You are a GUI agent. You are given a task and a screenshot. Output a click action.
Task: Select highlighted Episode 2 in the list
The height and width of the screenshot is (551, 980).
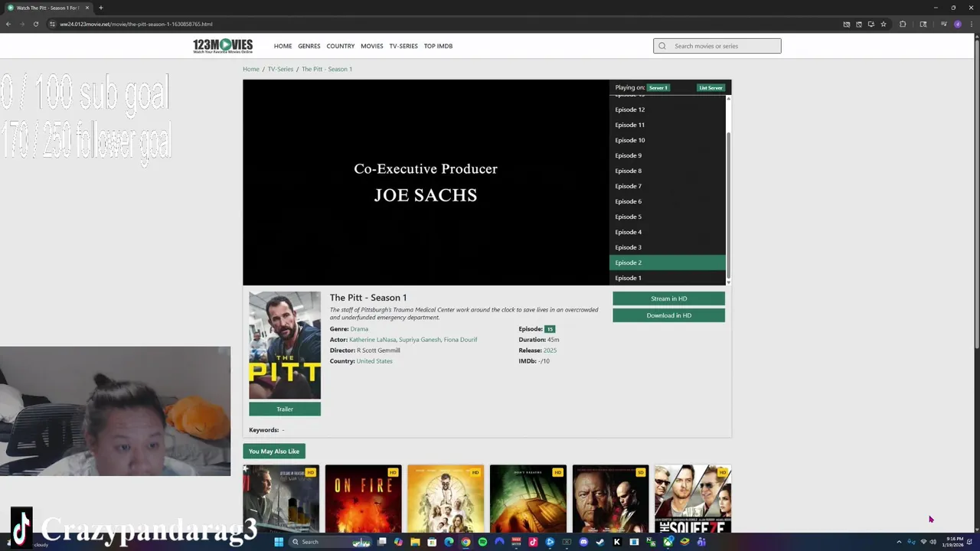click(x=667, y=262)
